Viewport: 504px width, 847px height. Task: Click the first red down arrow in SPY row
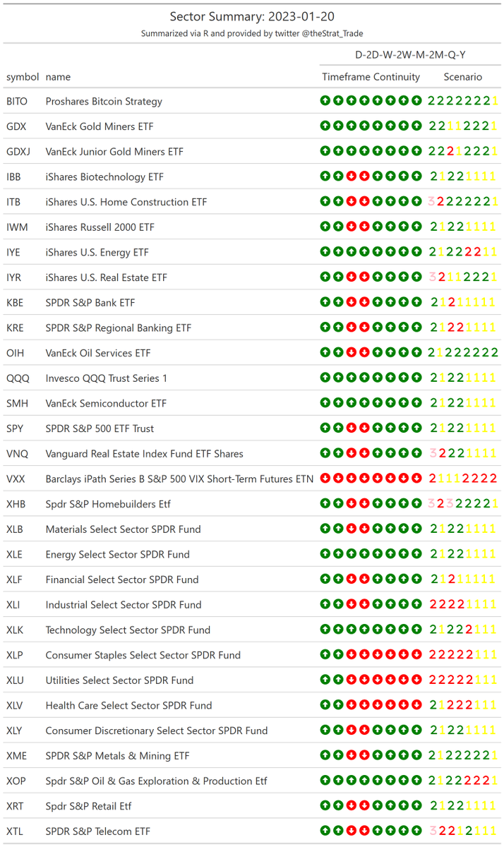tap(352, 428)
